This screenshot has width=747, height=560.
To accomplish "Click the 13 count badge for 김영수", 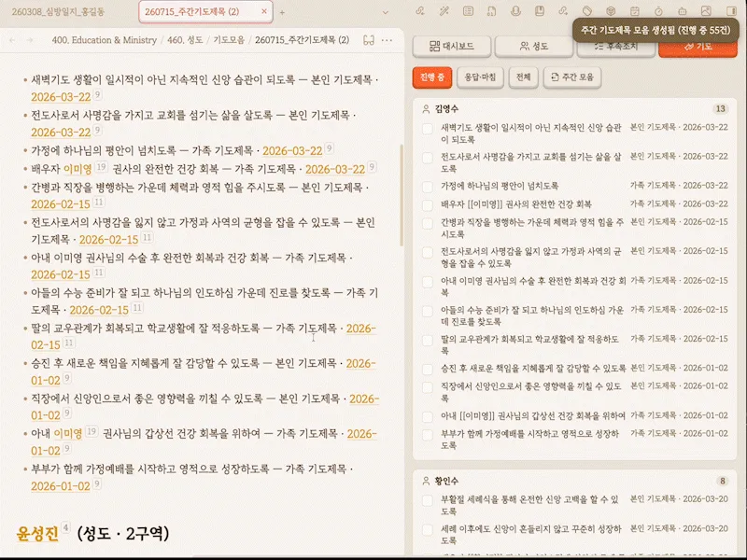I will pos(720,109).
